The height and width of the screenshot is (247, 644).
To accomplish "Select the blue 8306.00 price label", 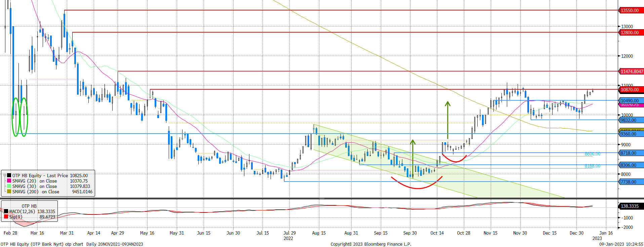I will tap(631, 165).
